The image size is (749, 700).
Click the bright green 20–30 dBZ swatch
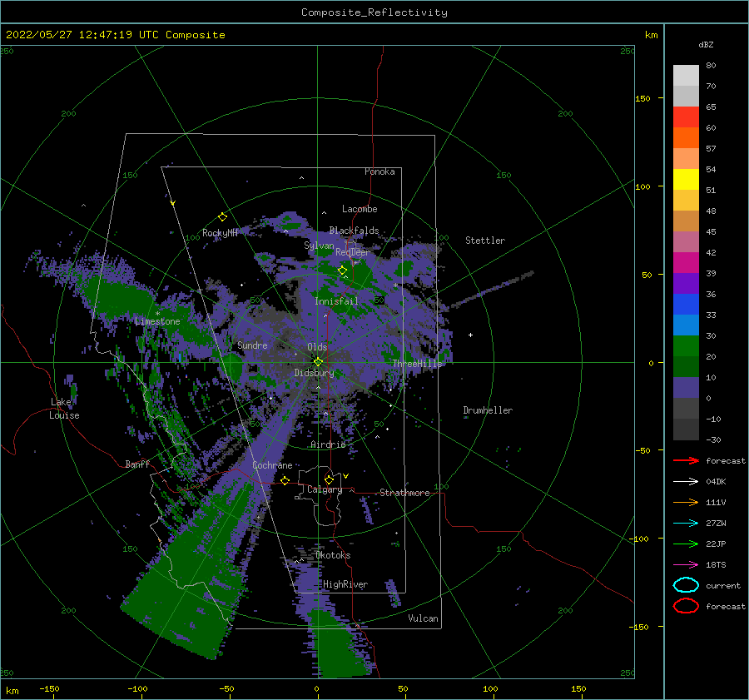(686, 346)
